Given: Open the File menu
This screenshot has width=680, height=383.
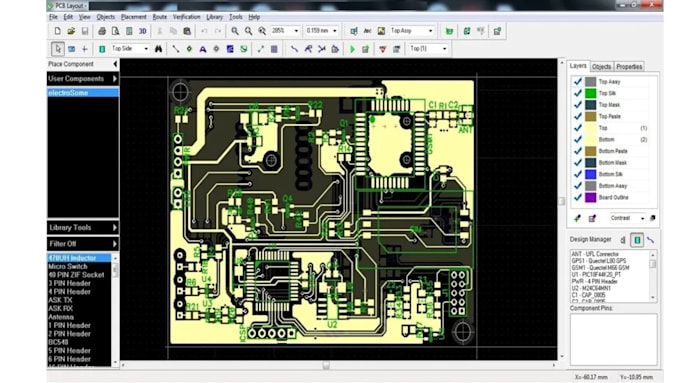Looking at the screenshot, I should (53, 17).
